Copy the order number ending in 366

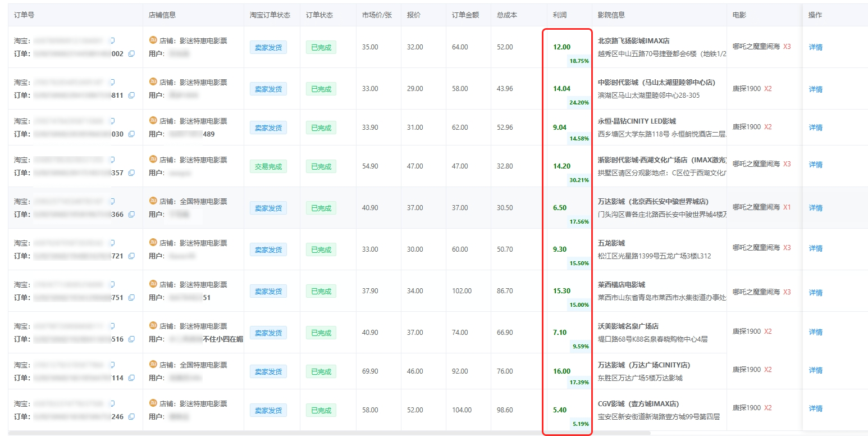click(131, 215)
